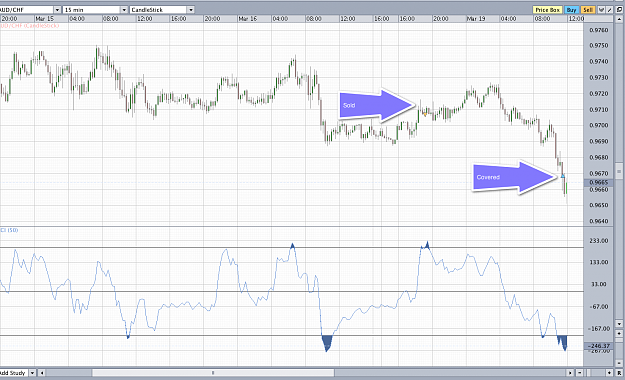Click the Sell button
The width and height of the screenshot is (625, 380).
(x=588, y=10)
